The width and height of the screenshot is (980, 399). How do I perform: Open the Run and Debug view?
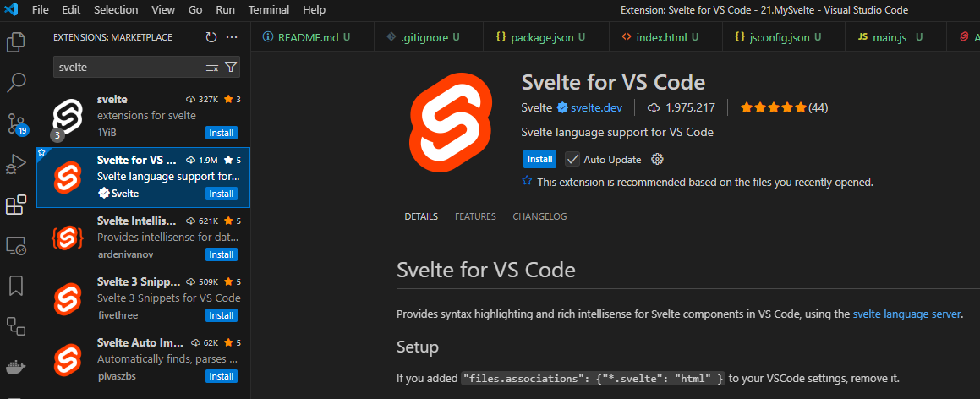pos(16,164)
